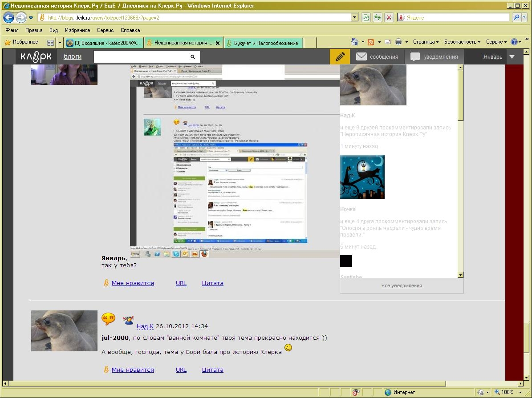Viewport: 532px width, 398px height.
Task: Open popup blocker status bar icon
Action: coord(356,392)
